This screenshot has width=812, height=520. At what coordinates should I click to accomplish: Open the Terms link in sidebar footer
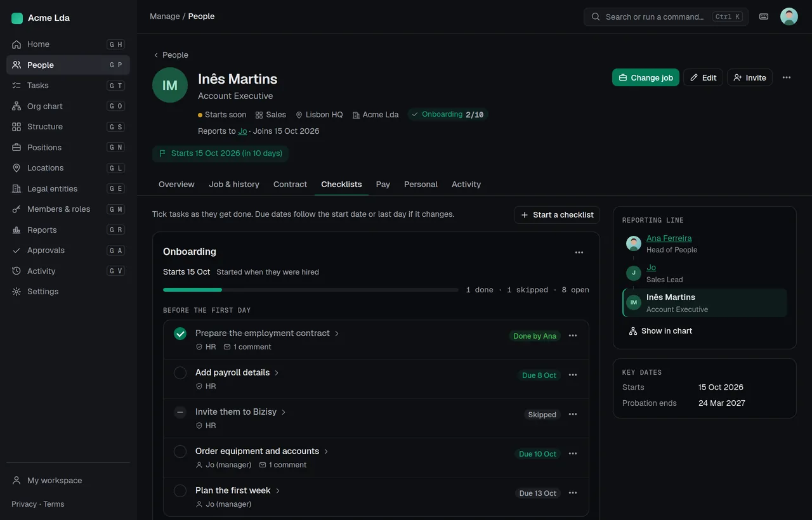(54, 504)
